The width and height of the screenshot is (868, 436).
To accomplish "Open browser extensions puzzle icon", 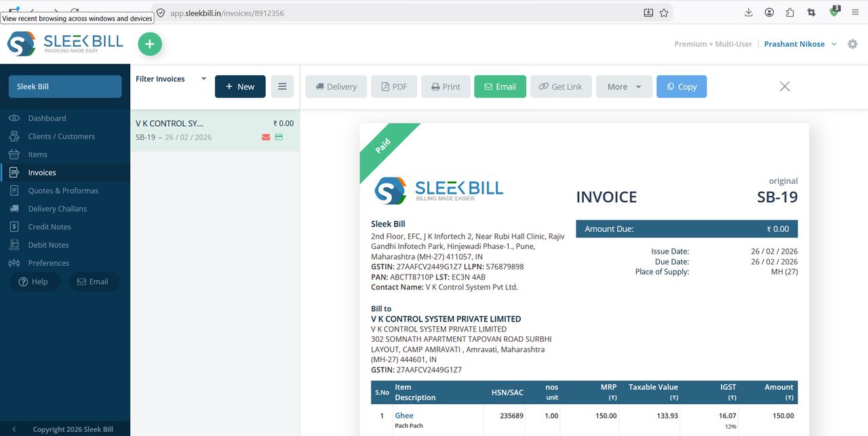I will pyautogui.click(x=790, y=12).
